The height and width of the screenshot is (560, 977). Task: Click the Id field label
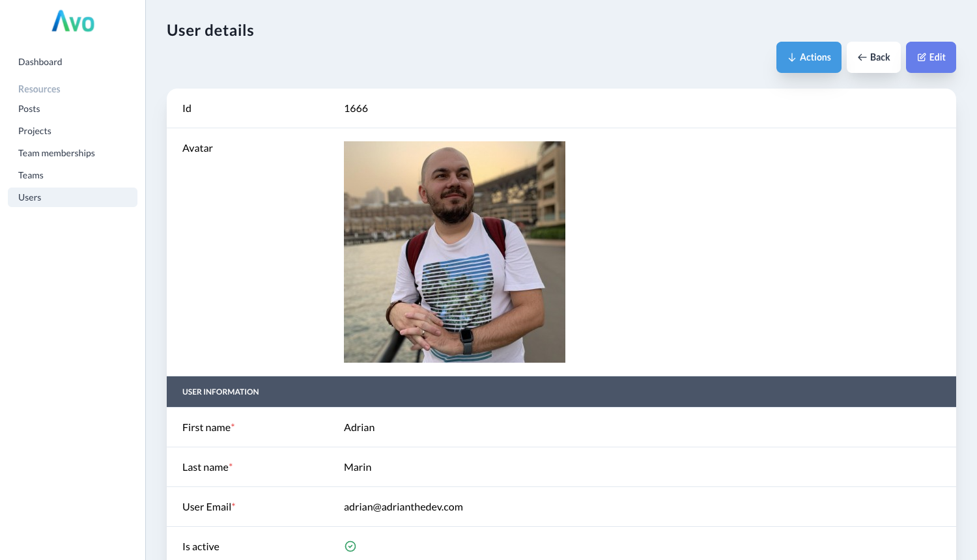(x=187, y=108)
